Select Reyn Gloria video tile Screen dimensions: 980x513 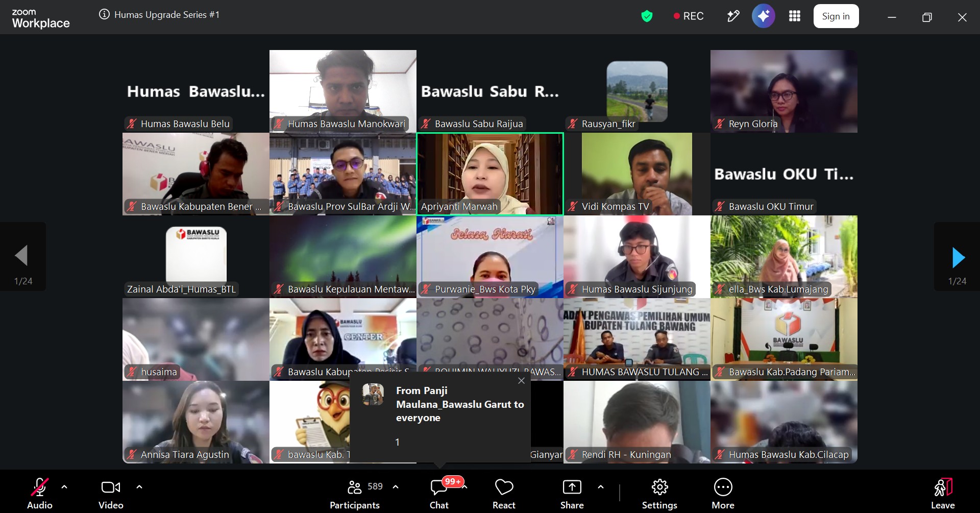click(784, 91)
